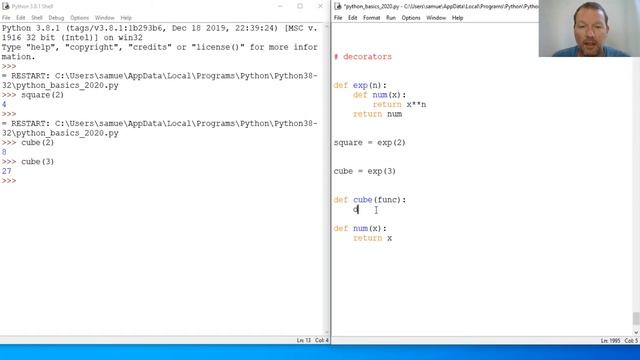Click editor scrollbar down arrow
The height and width of the screenshot is (360, 640).
coord(636,332)
